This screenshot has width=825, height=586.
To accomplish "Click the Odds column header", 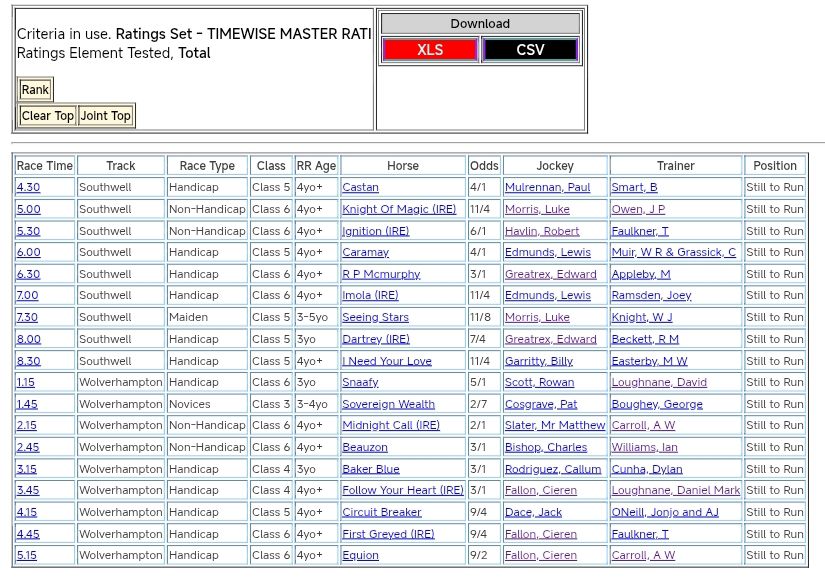I will (484, 166).
